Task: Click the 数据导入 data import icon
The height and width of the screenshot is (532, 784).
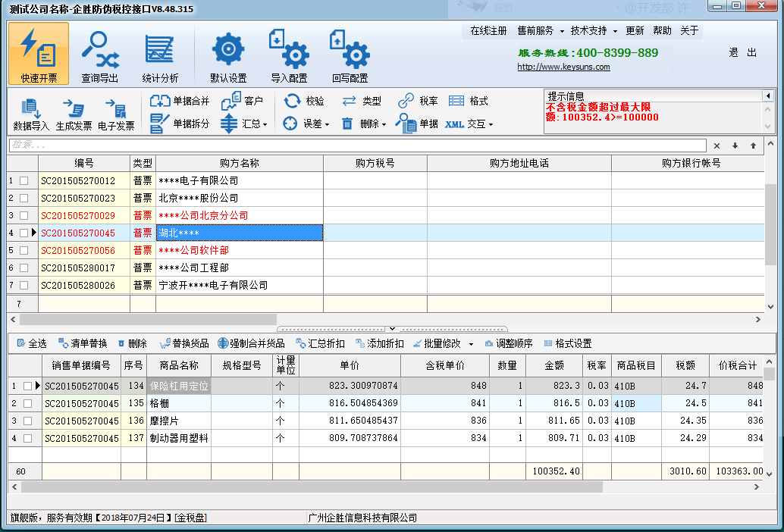Action: [31, 114]
